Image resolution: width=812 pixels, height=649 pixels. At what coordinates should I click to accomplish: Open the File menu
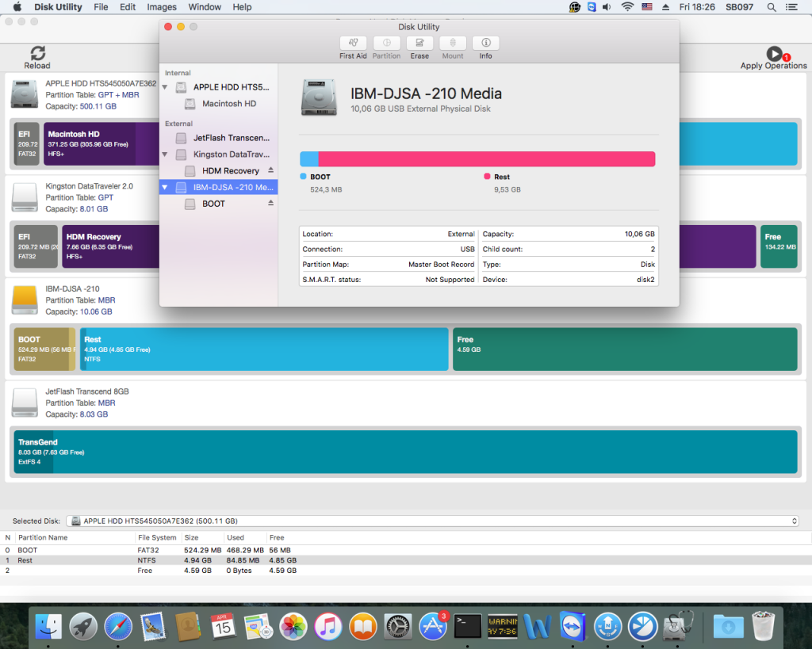coord(101,7)
